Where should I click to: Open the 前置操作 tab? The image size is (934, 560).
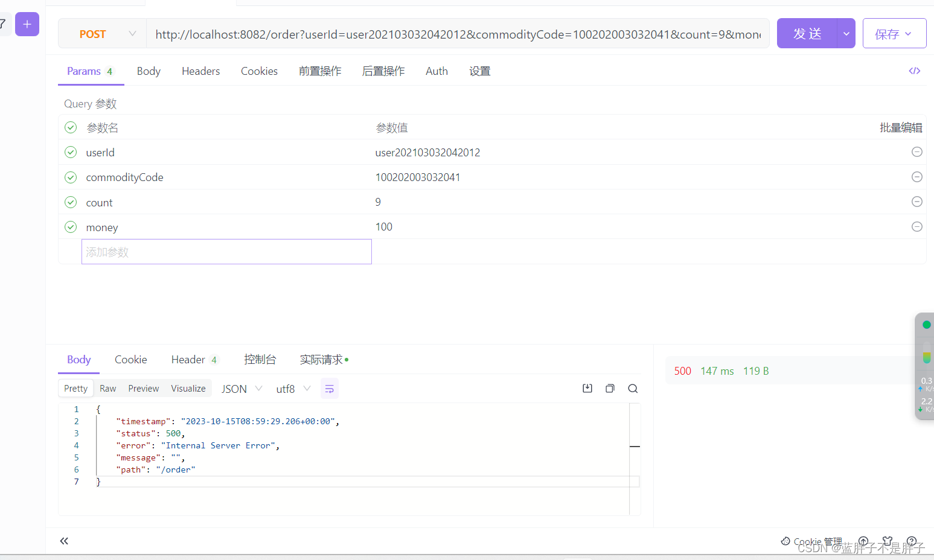pyautogui.click(x=320, y=71)
